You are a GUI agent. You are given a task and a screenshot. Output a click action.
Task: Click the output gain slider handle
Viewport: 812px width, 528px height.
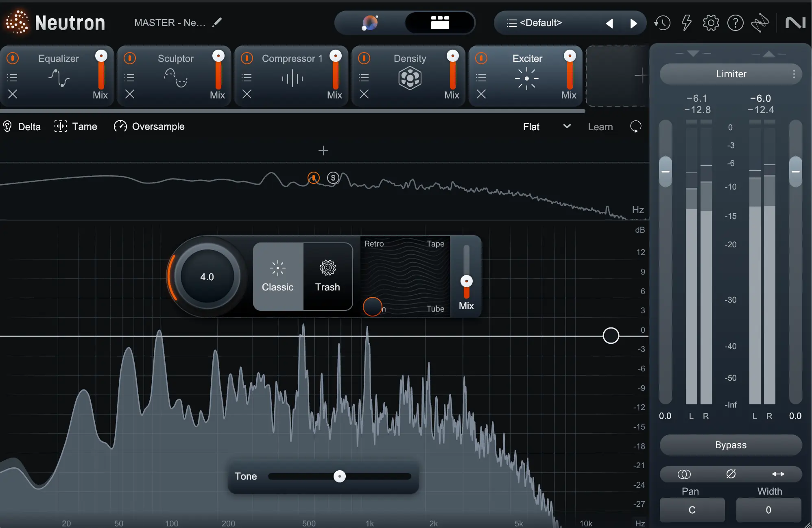point(796,172)
